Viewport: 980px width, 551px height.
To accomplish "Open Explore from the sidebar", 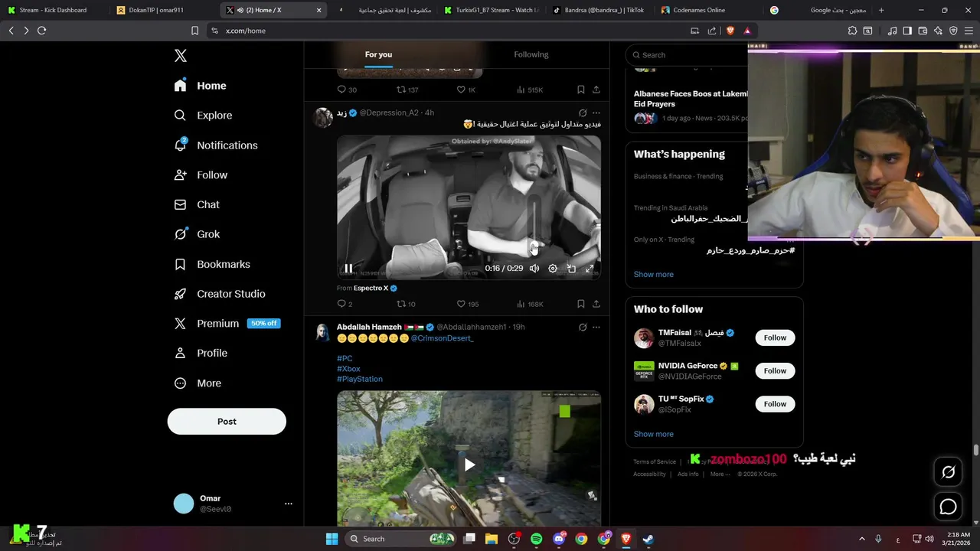I will point(204,116).
